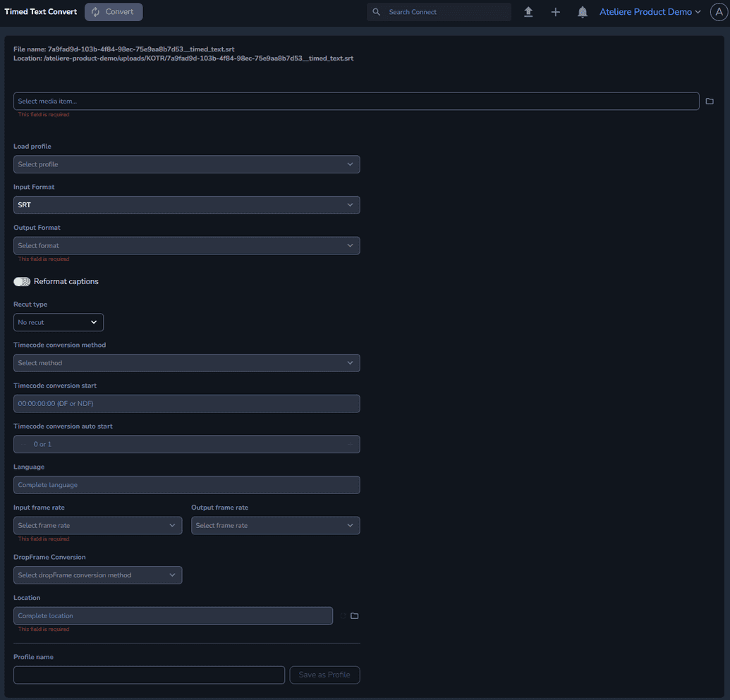
Task: Click the Convert button
Action: click(x=114, y=12)
